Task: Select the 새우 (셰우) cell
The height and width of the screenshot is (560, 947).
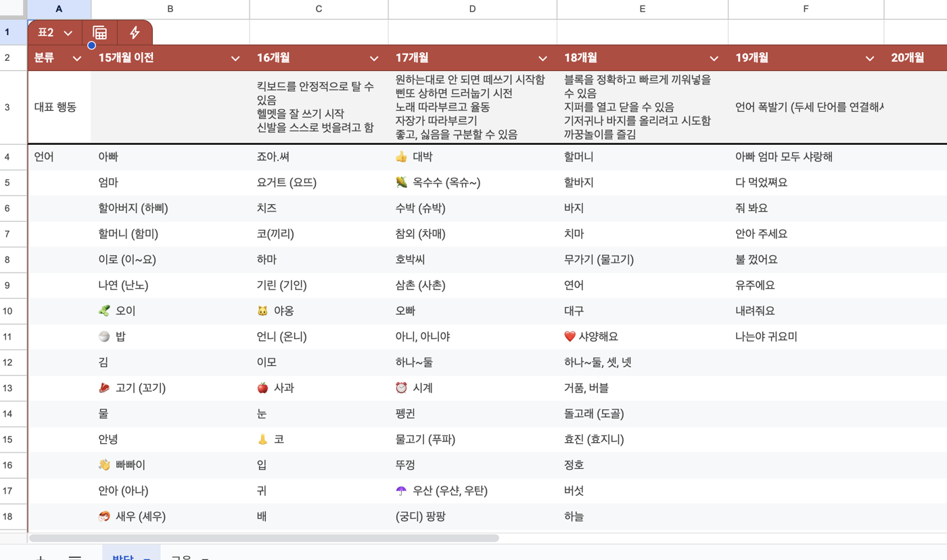Action: point(170,517)
